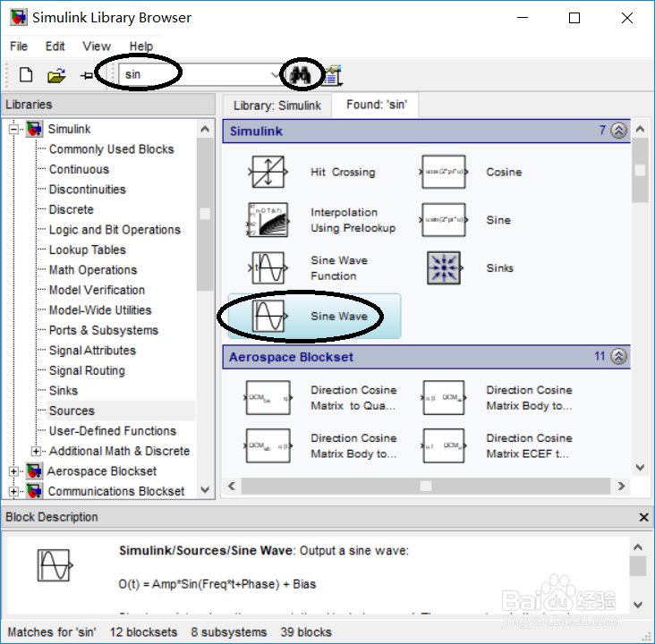The image size is (655, 644).
Task: Click Block Description scroll-down arrow
Action: point(638,605)
